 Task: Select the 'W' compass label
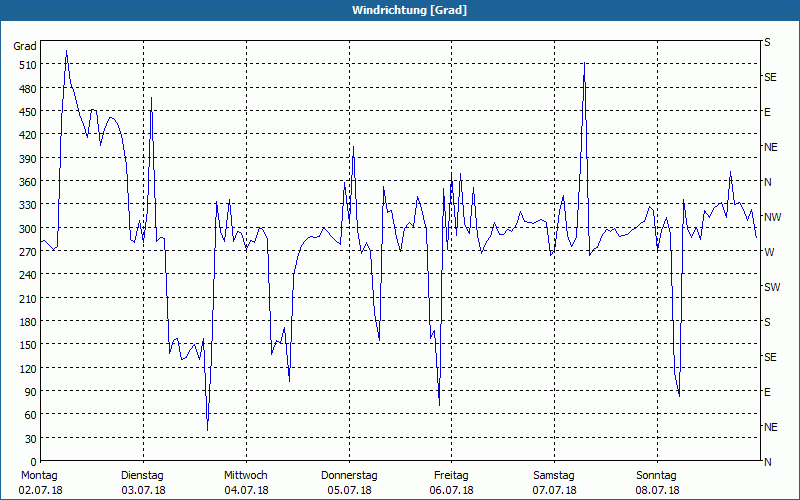pyautogui.click(x=769, y=252)
